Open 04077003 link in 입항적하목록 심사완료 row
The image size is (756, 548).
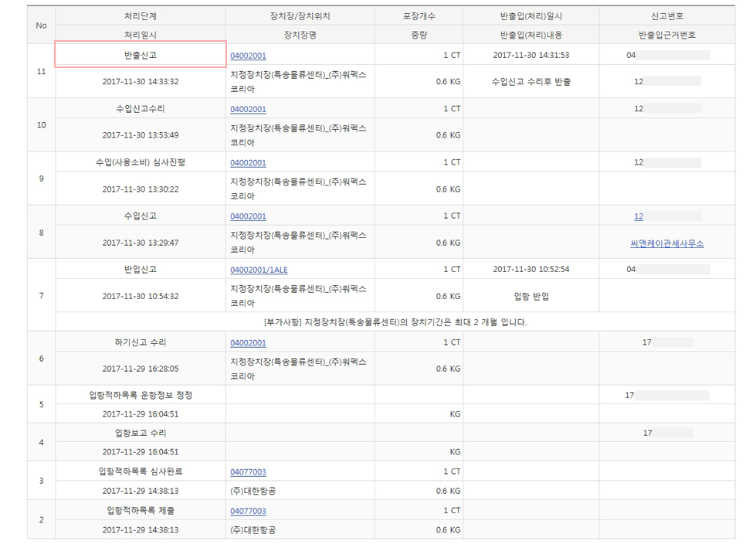tap(248, 471)
